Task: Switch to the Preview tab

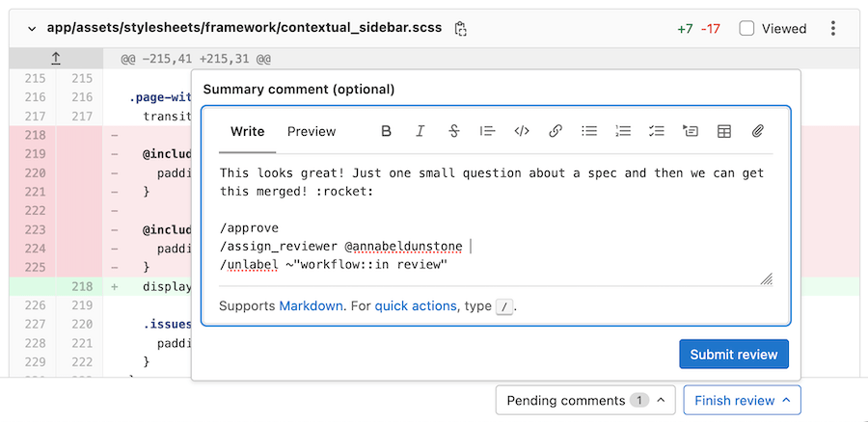Action: 312,131
